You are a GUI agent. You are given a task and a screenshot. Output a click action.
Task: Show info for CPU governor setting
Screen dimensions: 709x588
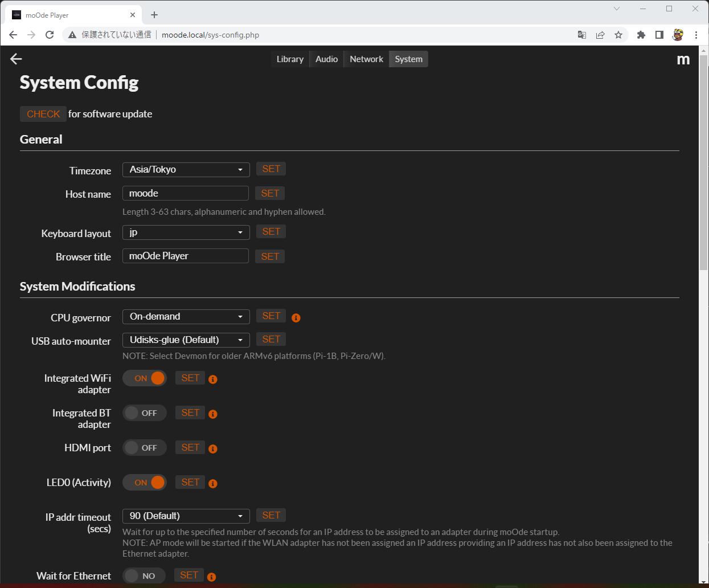pyautogui.click(x=296, y=318)
